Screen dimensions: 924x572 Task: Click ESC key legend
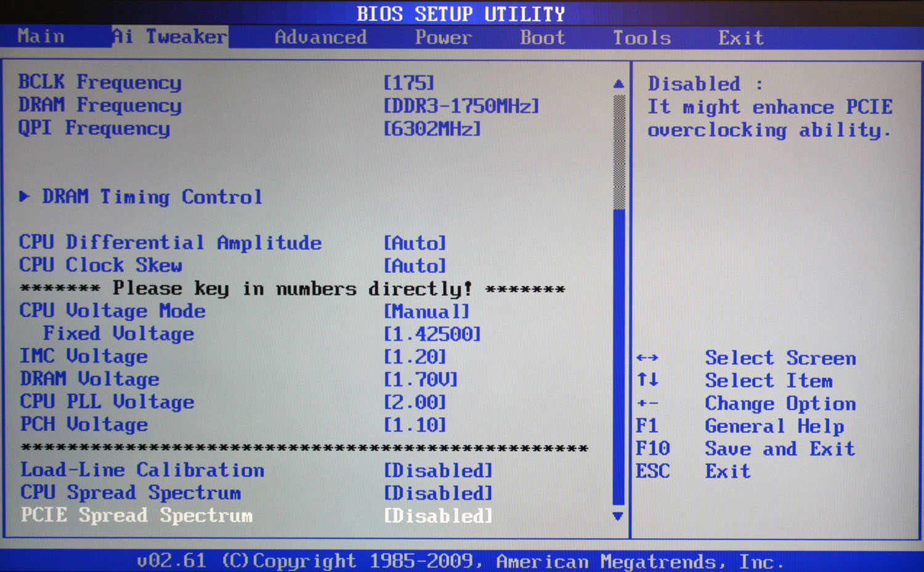tap(653, 472)
